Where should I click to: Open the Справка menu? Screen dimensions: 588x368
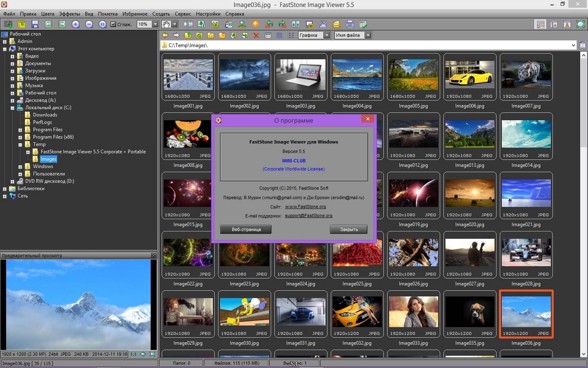234,13
